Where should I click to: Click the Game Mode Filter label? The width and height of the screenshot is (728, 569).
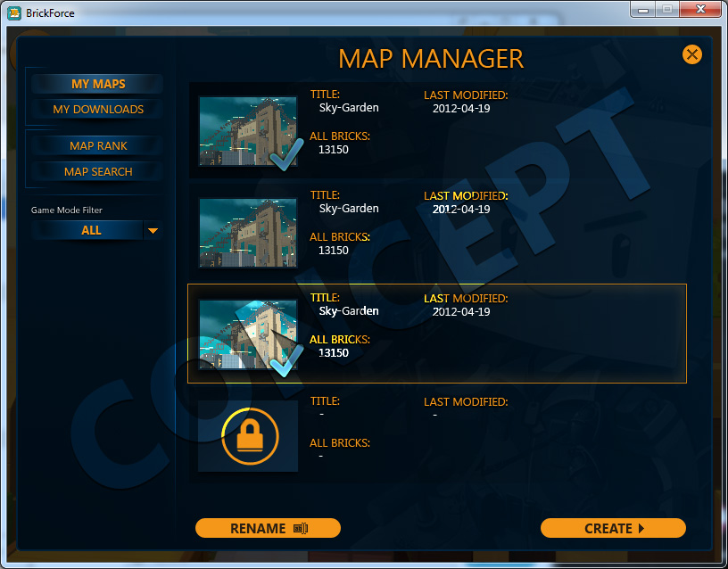[66, 210]
